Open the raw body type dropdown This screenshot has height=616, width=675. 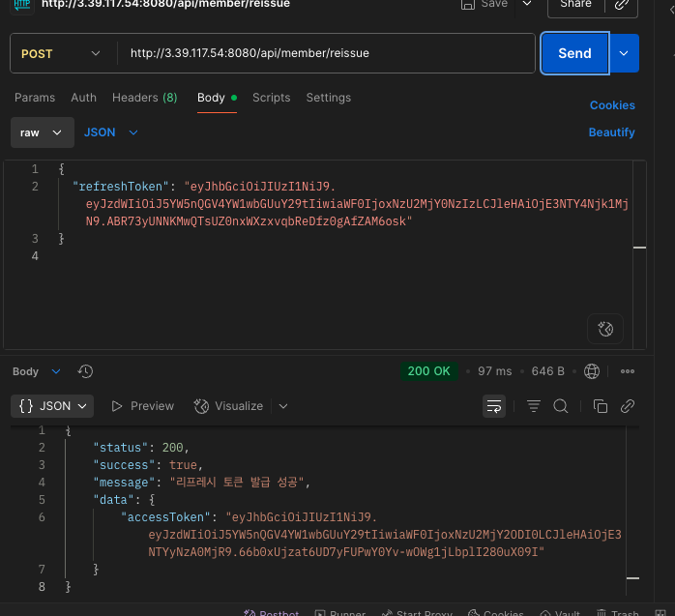click(x=42, y=132)
